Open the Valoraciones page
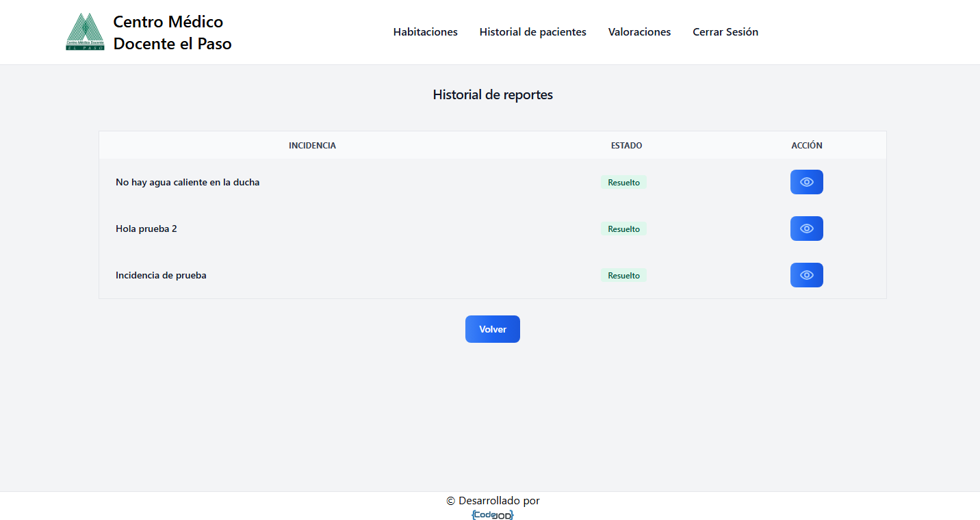This screenshot has width=980, height=520. (x=639, y=32)
